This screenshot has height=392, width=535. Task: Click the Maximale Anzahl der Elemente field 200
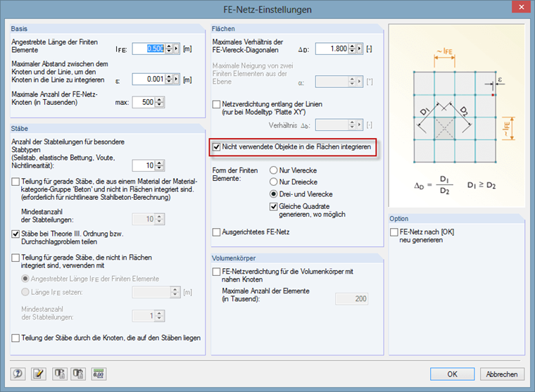pos(352,299)
